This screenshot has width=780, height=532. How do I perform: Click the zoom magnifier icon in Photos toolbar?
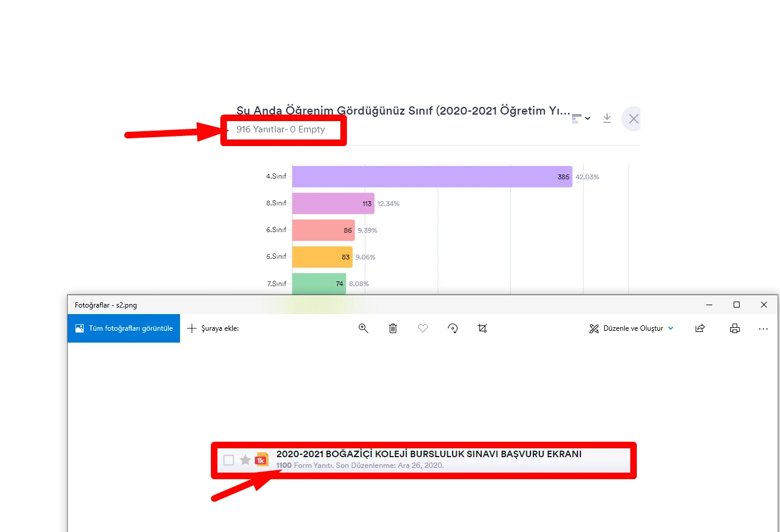coord(364,328)
